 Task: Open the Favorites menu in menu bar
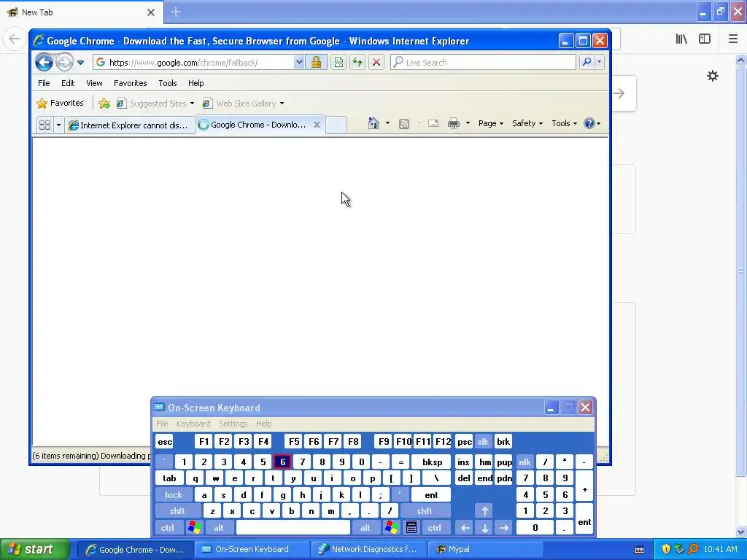(130, 83)
